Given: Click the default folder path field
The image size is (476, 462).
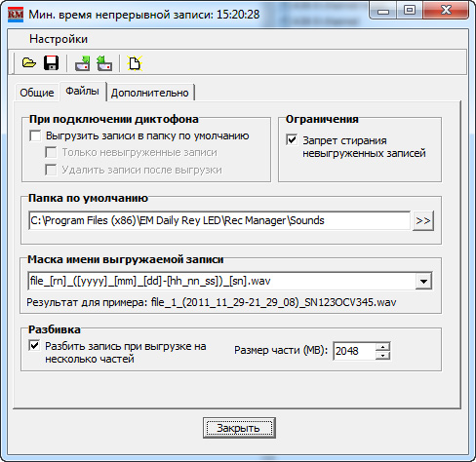Looking at the screenshot, I should coord(219,220).
